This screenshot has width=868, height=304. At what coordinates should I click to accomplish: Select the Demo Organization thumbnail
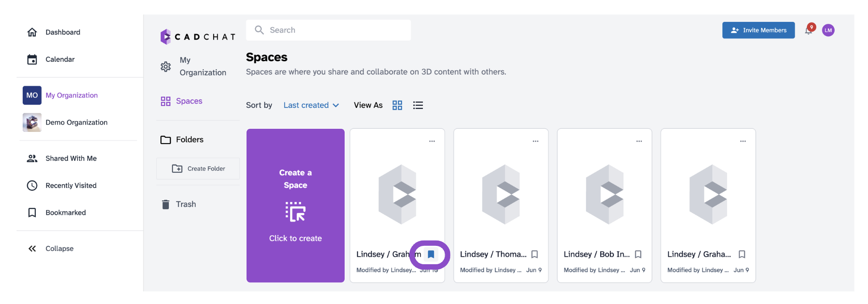(32, 122)
